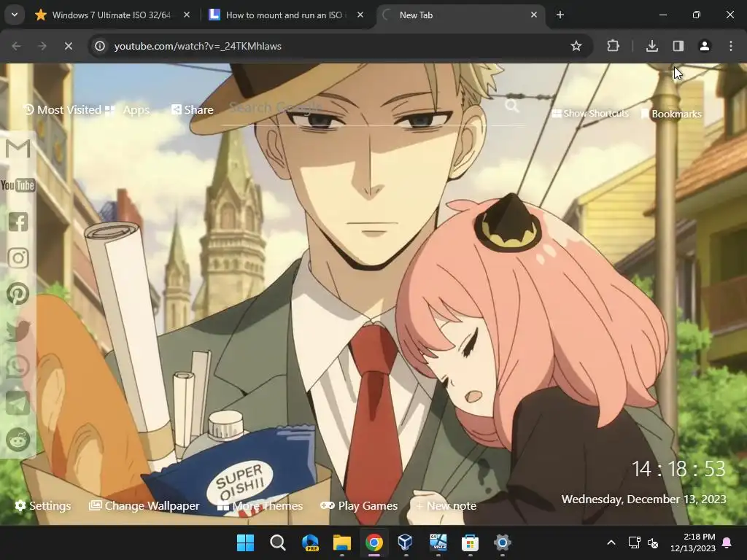Viewport: 747px width, 560px height.
Task: Open Most Visited list
Action: pyautogui.click(x=63, y=109)
